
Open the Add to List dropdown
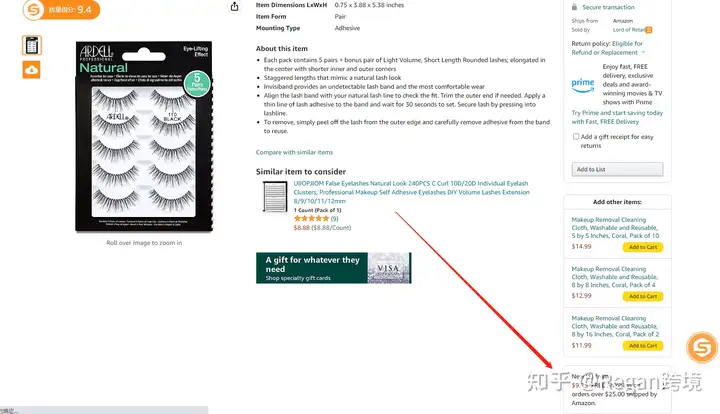617,169
